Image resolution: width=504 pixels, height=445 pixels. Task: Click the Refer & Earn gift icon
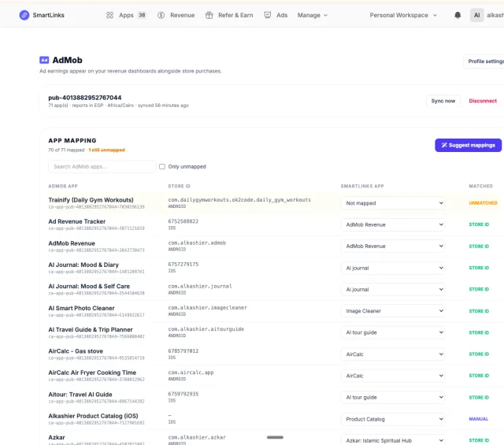tap(209, 15)
